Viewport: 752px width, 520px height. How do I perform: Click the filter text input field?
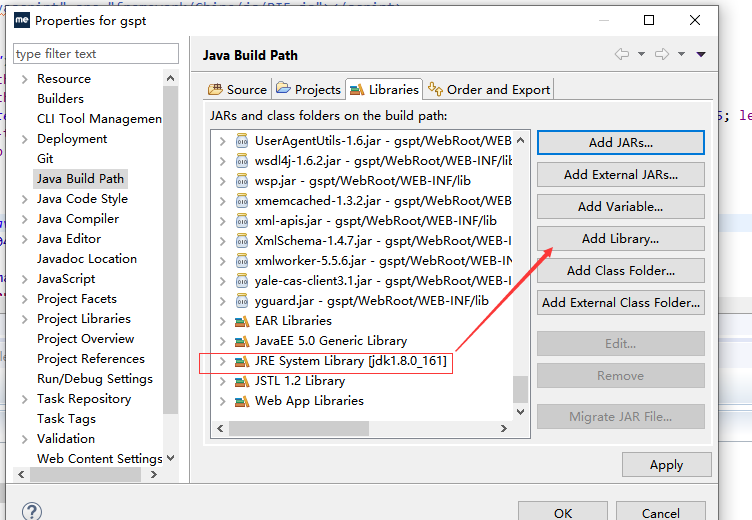[96, 54]
